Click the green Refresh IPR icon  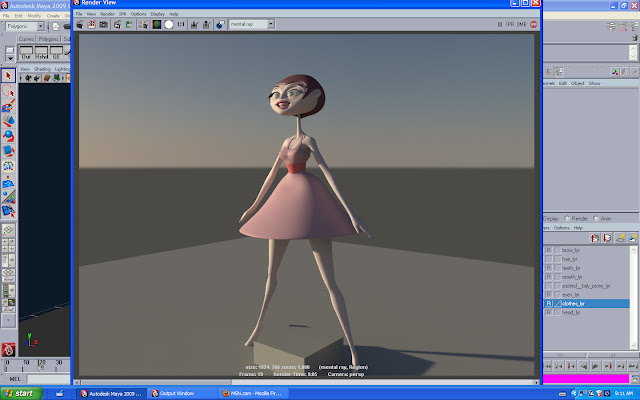(129, 24)
